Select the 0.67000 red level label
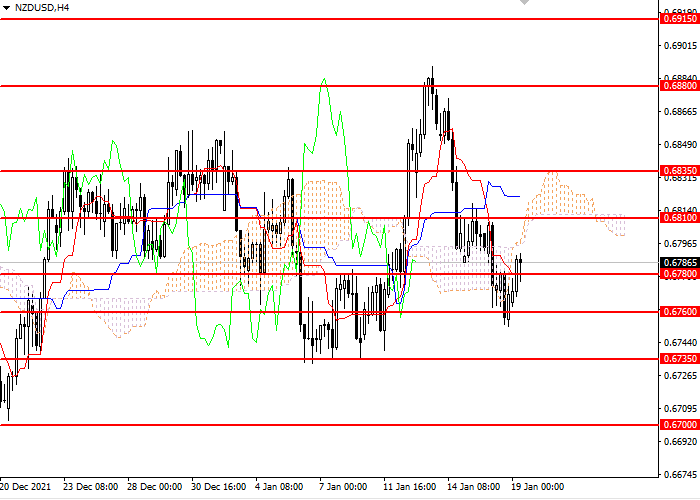This screenshot has height=500, width=700. (x=679, y=425)
